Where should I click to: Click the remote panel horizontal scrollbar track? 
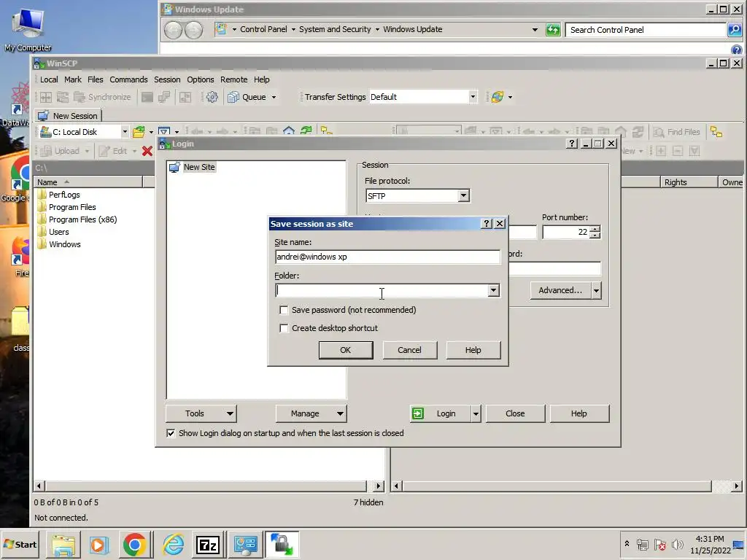click(557, 486)
